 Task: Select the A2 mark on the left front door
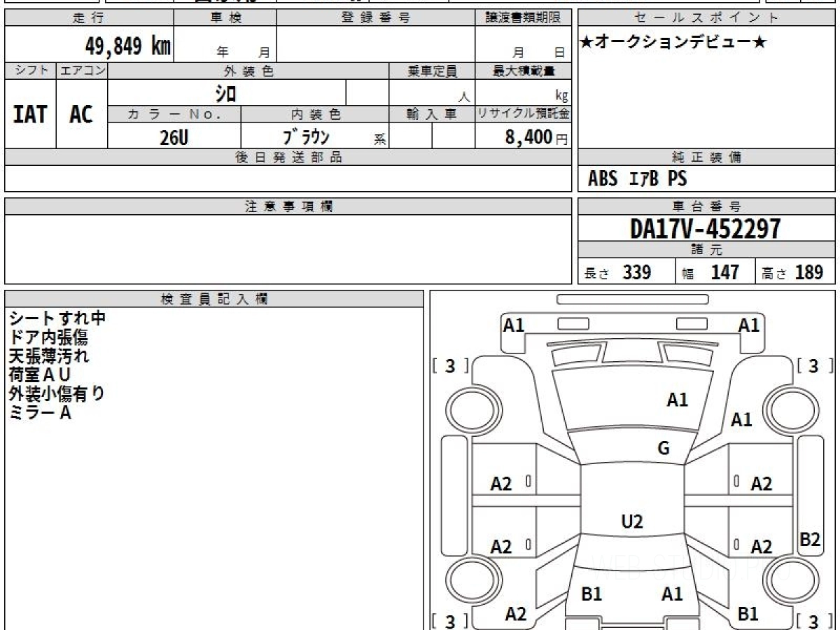pyautogui.click(x=501, y=483)
